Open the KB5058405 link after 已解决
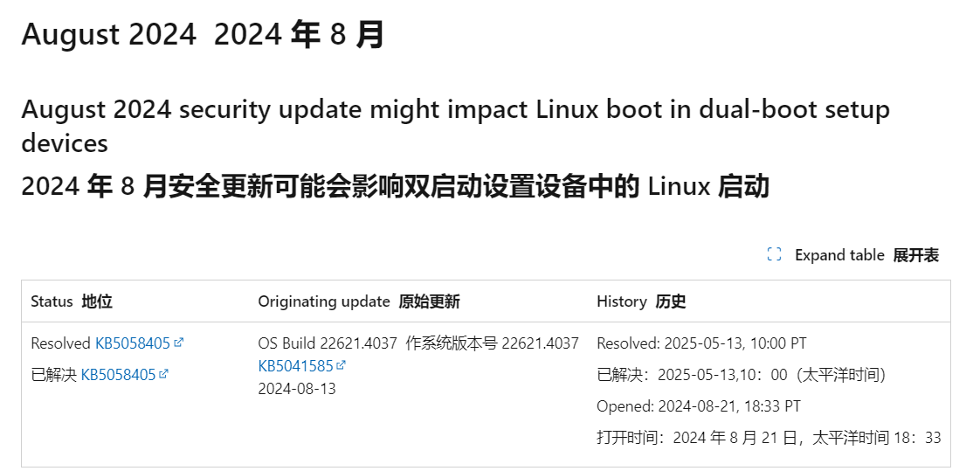The width and height of the screenshot is (980, 471). point(118,375)
